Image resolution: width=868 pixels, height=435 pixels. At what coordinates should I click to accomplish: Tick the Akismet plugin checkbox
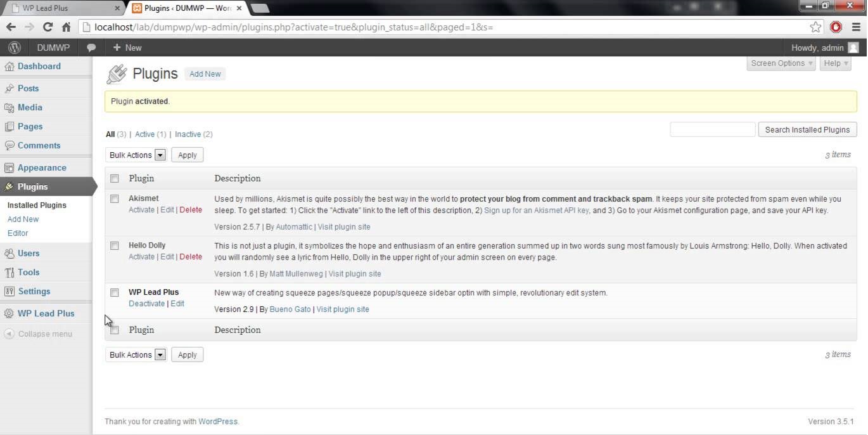pyautogui.click(x=115, y=198)
